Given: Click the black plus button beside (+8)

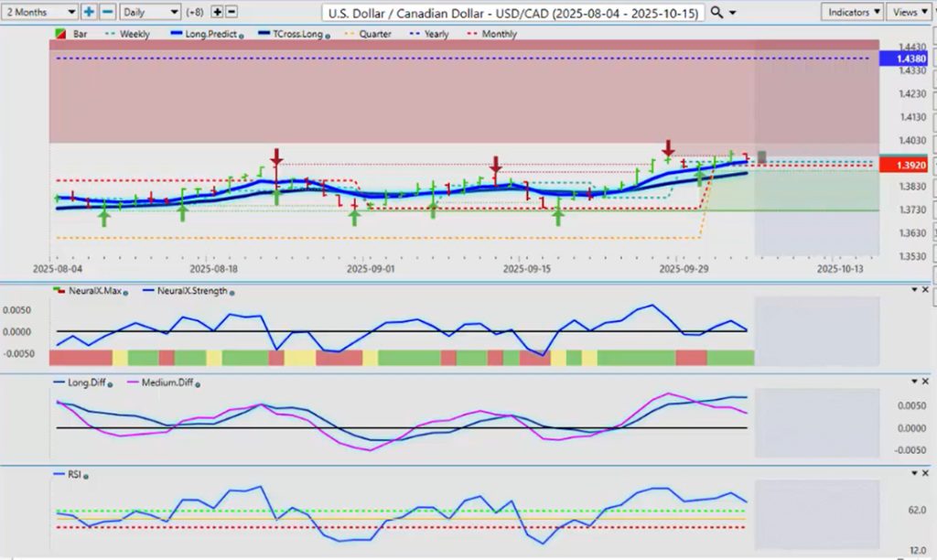Looking at the screenshot, I should 217,12.
